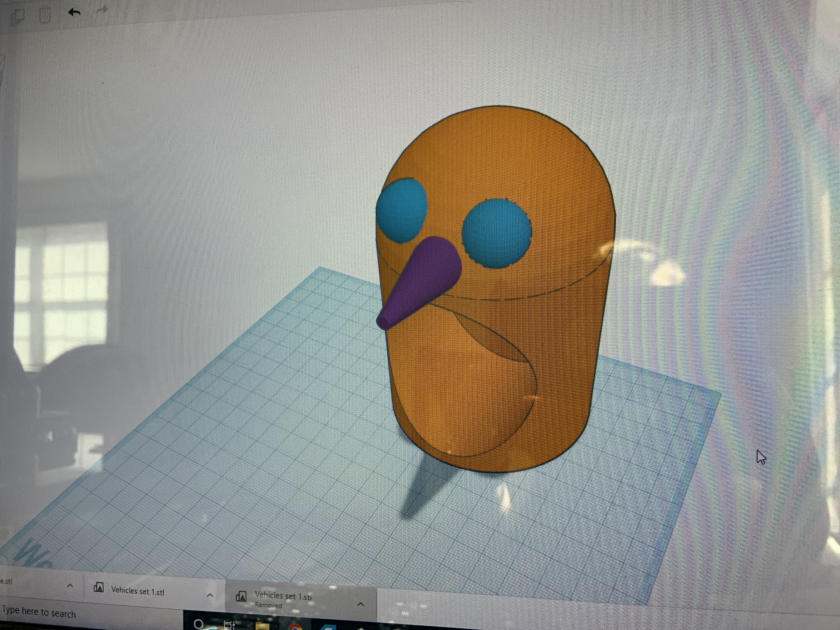The height and width of the screenshot is (630, 840).
Task: Open first Vehicles set 1.stl download options chevron
Action: 210,595
